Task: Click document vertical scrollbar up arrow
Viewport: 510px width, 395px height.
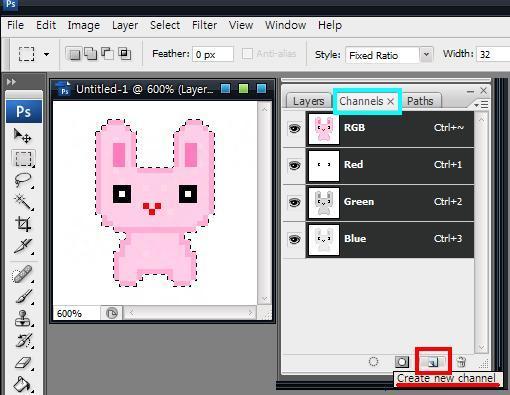Action: click(x=265, y=109)
